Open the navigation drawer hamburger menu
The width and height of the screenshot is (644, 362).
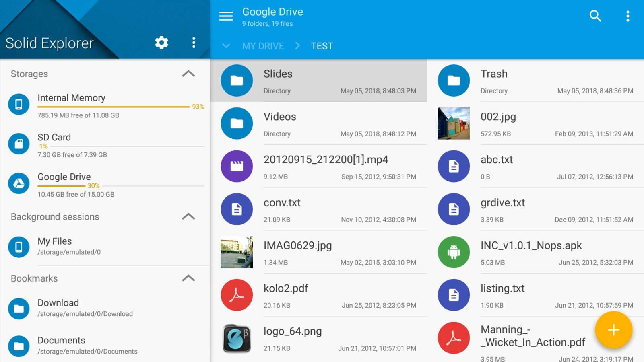(226, 16)
